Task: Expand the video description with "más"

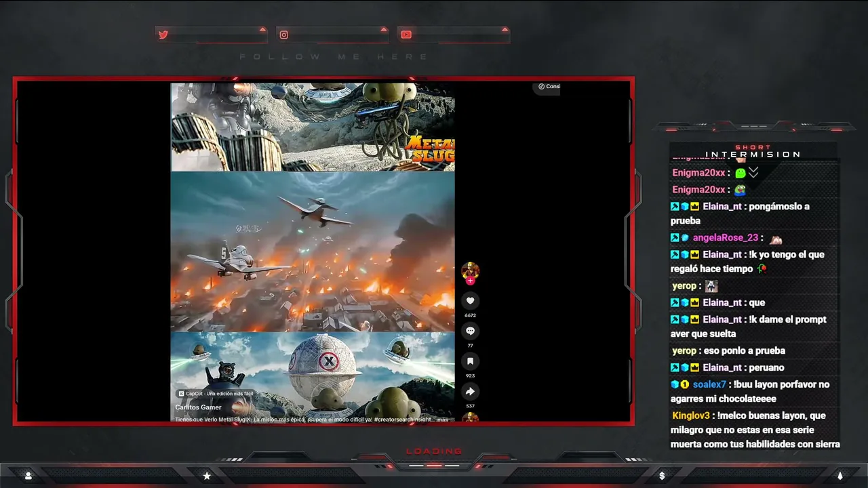Action: [x=442, y=420]
